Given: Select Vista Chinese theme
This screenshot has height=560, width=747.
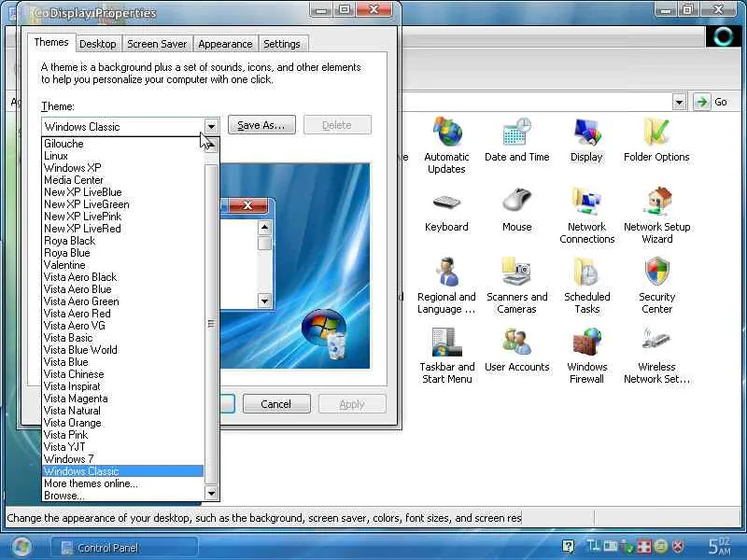Looking at the screenshot, I should point(123,374).
